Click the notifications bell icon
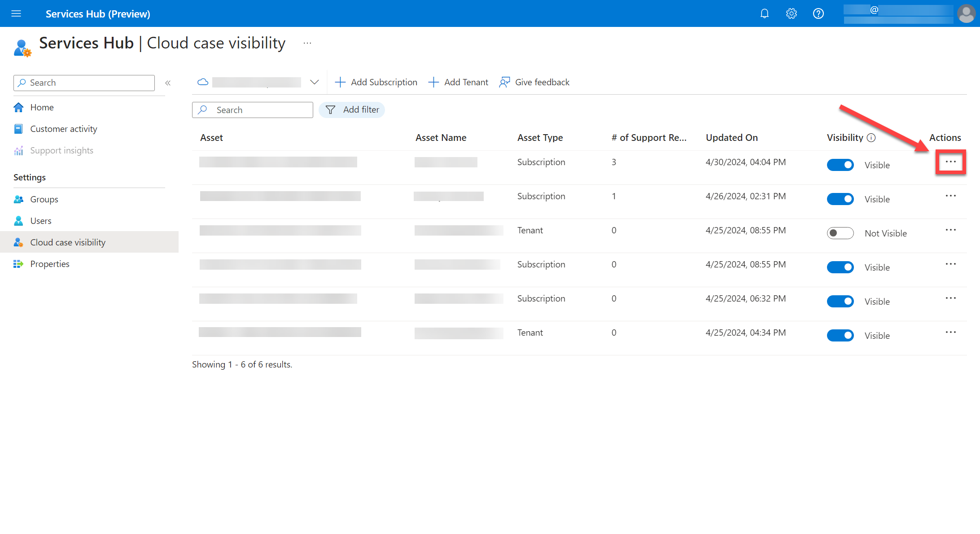The width and height of the screenshot is (980, 534). [x=764, y=14]
